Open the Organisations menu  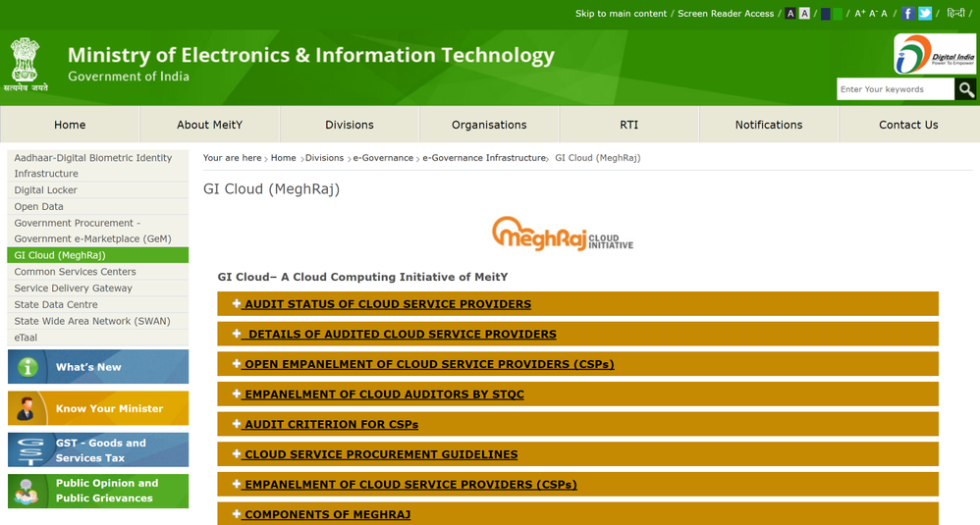489,125
